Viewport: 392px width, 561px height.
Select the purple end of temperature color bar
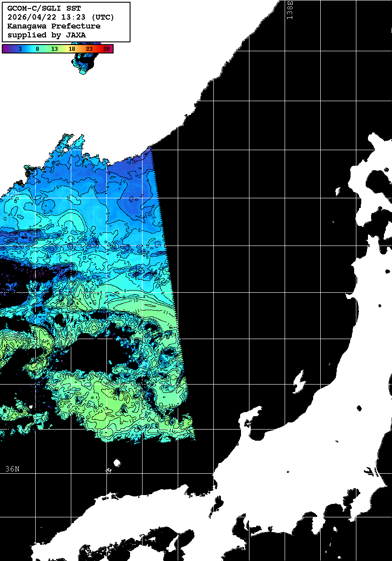pyautogui.click(x=5, y=49)
